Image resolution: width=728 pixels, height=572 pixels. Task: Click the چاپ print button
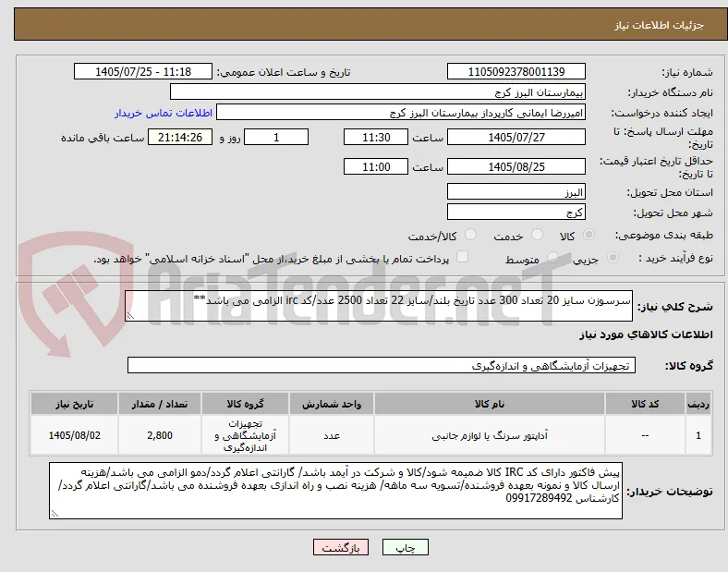pos(406,547)
